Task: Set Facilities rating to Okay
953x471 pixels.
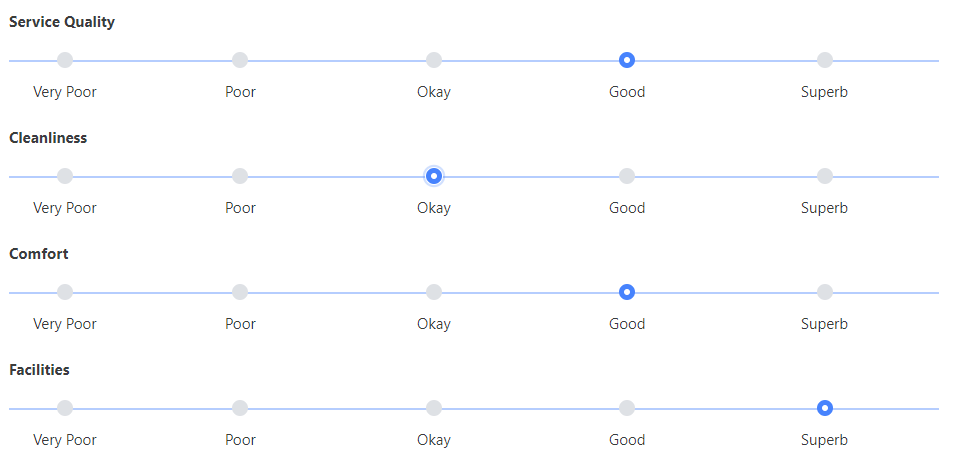Action: tap(434, 408)
